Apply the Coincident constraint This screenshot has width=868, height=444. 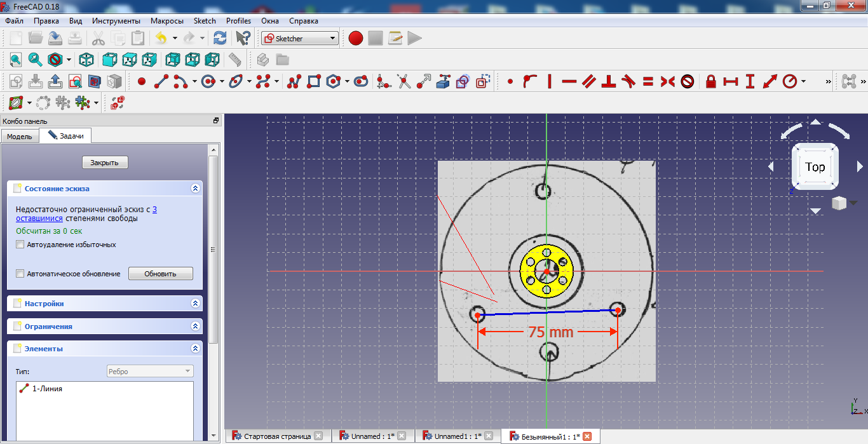(x=510, y=81)
